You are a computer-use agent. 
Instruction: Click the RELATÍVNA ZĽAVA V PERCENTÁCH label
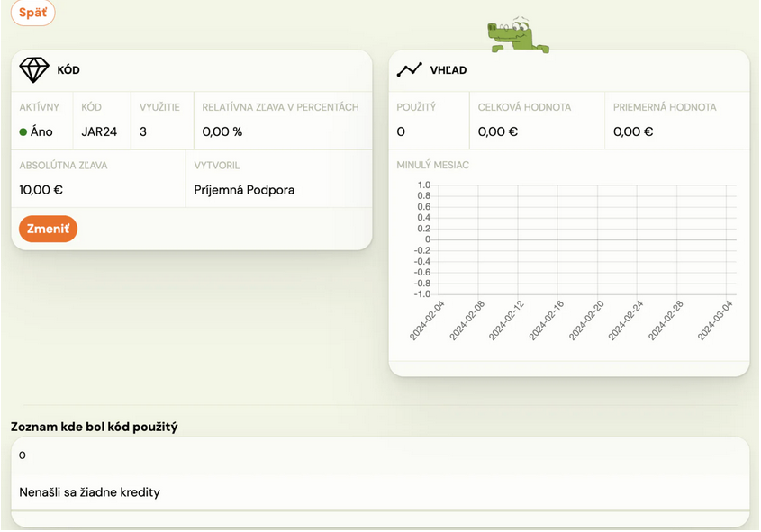point(280,107)
